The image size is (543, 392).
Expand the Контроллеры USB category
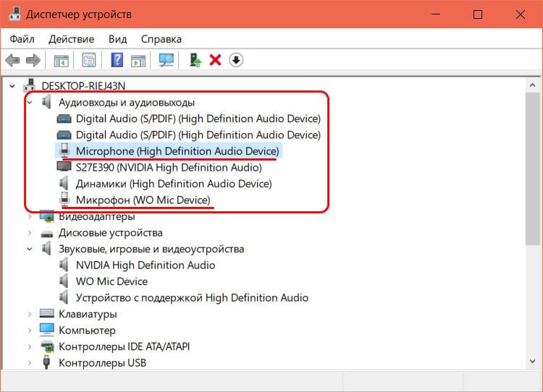[30, 363]
